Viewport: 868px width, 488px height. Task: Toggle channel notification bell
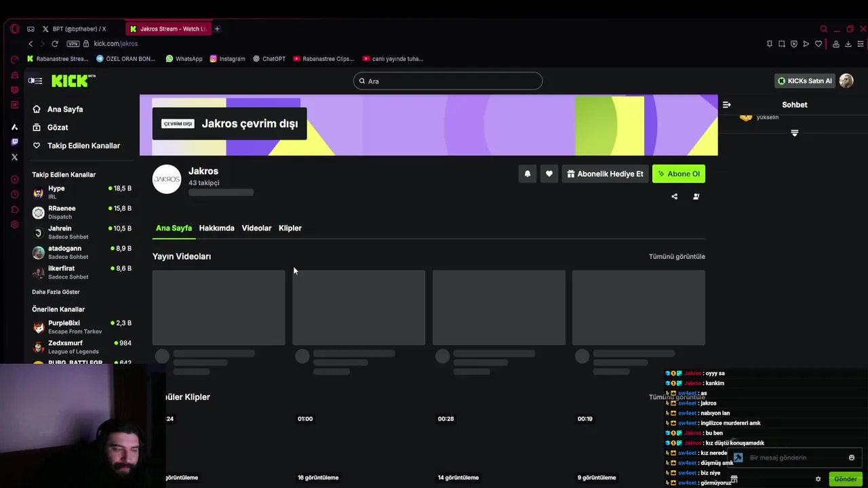click(527, 174)
